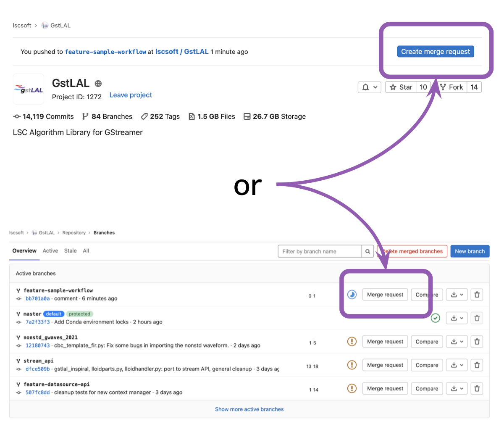Image resolution: width=504 pixels, height=432 pixels.
Task: Click the search magnifier beside branch filter
Action: click(367, 251)
